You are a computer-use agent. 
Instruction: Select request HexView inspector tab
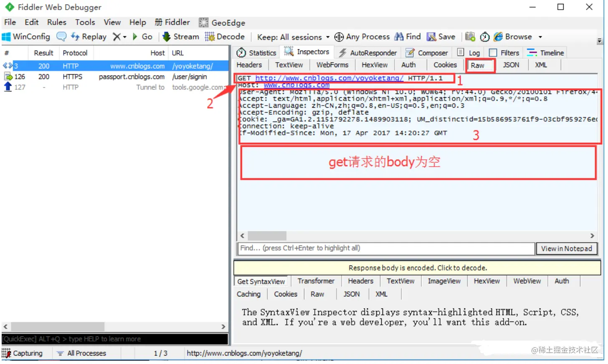(x=375, y=65)
